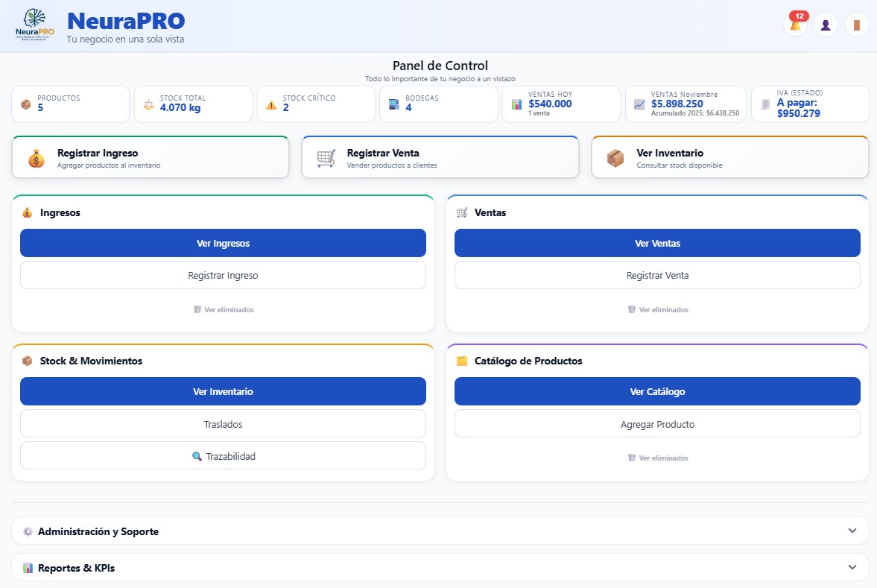Click the stock crítico warning icon
The width and height of the screenshot is (877, 588).
271,104
